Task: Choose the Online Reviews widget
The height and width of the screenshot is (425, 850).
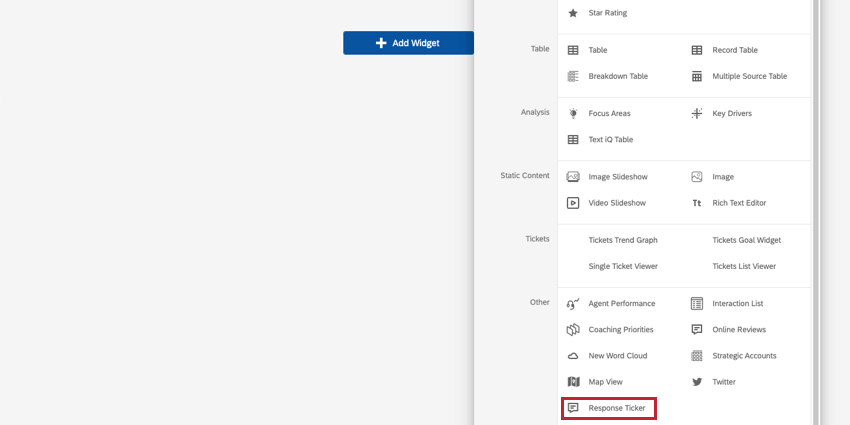Action: tap(738, 329)
